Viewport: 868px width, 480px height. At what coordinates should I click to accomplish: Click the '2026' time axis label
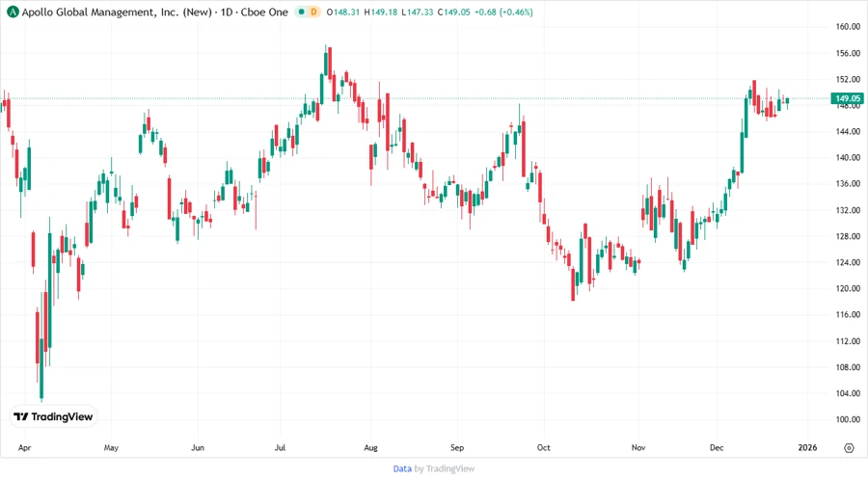pos(807,448)
